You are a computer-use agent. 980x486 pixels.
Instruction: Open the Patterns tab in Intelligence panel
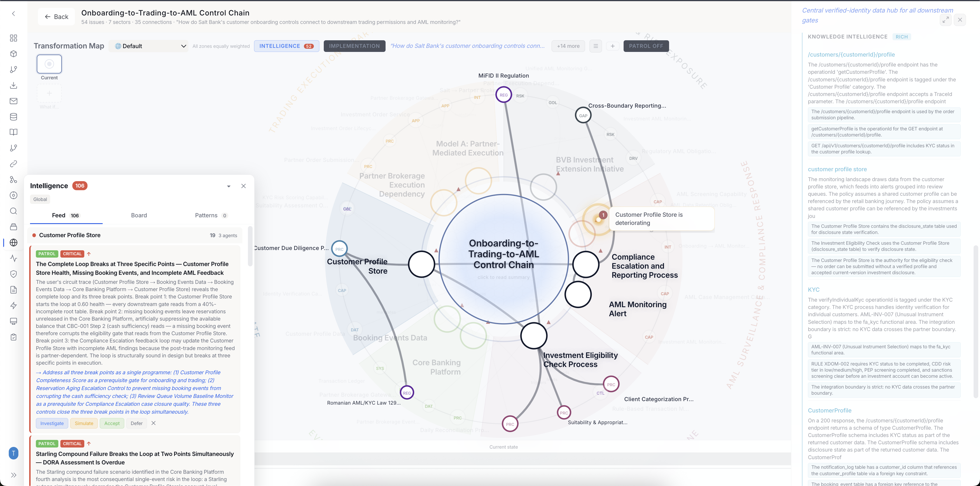tap(206, 215)
